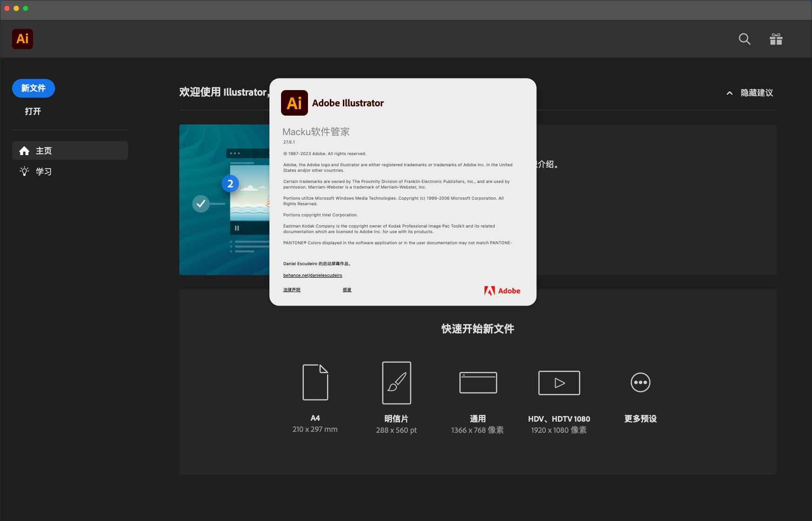Click the 210 x 297 mm size text

pyautogui.click(x=315, y=430)
